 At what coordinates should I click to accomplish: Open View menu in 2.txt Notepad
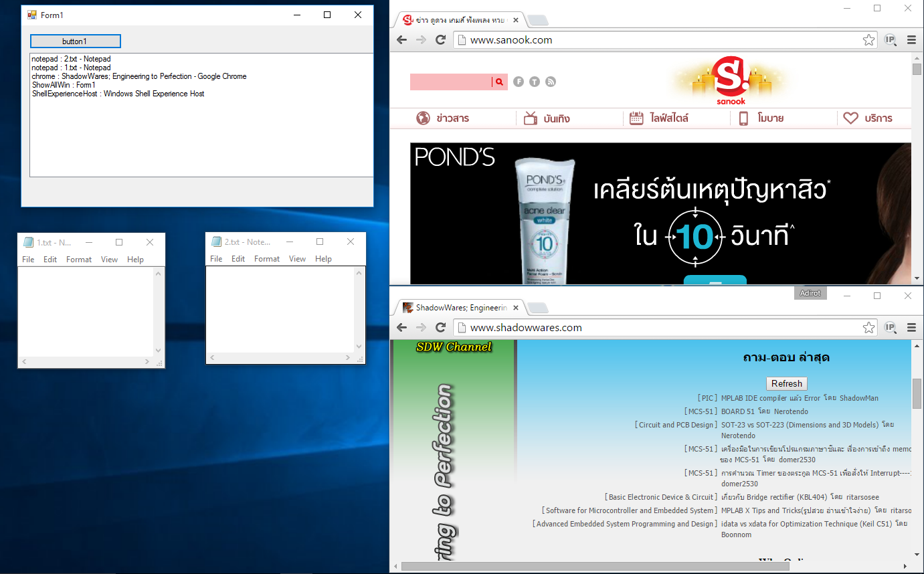(x=298, y=259)
